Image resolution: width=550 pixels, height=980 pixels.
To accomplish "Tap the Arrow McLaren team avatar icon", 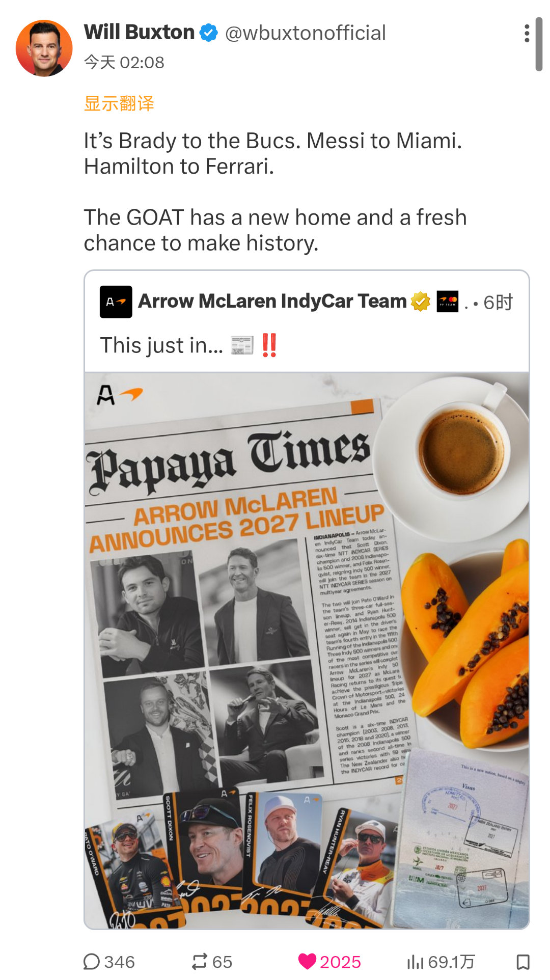I will point(116,302).
